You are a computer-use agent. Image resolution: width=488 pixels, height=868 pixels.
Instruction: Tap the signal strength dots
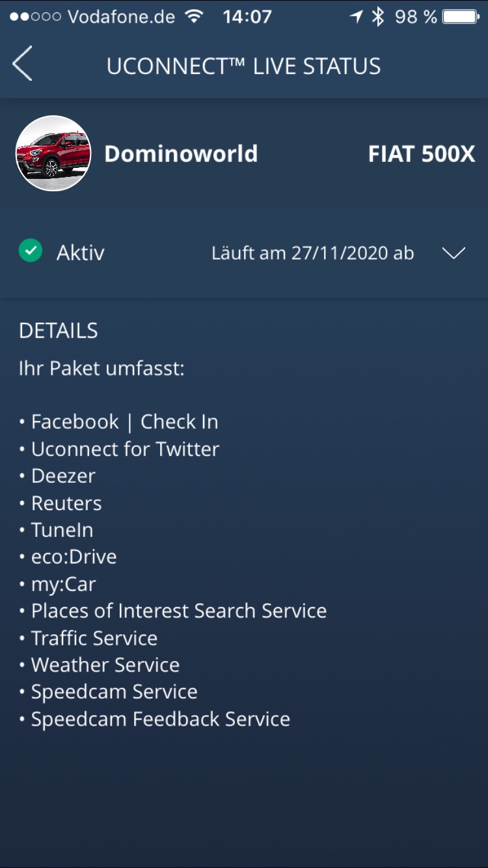(36, 17)
